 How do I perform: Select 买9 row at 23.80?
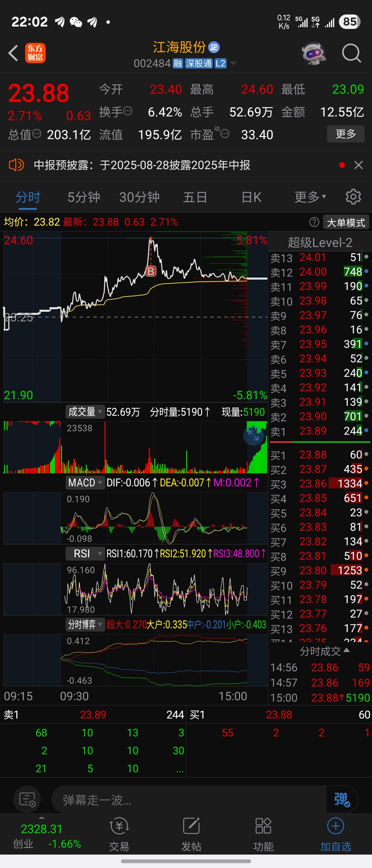click(320, 571)
